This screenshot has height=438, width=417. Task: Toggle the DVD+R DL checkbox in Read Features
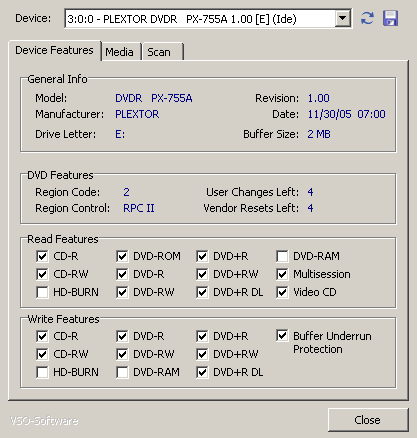click(x=202, y=292)
